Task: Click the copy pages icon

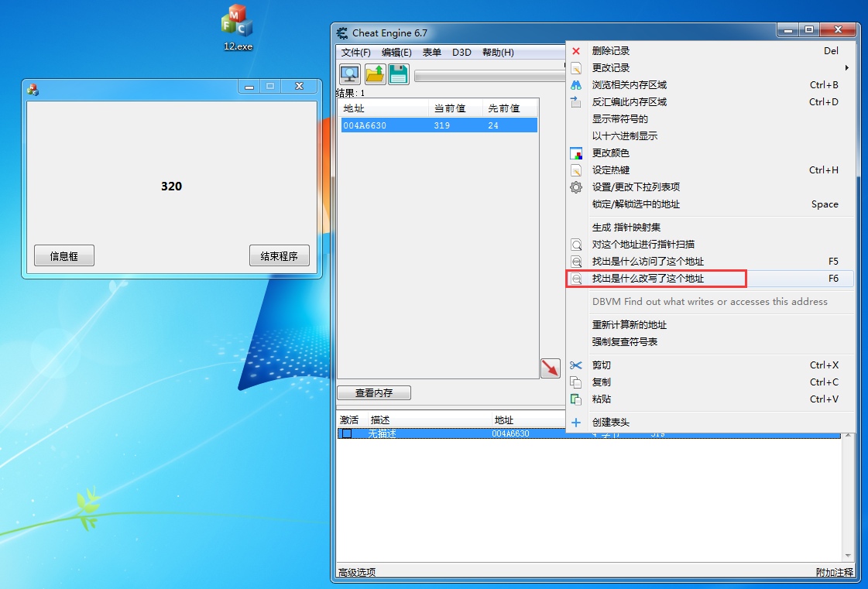Action: click(x=576, y=382)
